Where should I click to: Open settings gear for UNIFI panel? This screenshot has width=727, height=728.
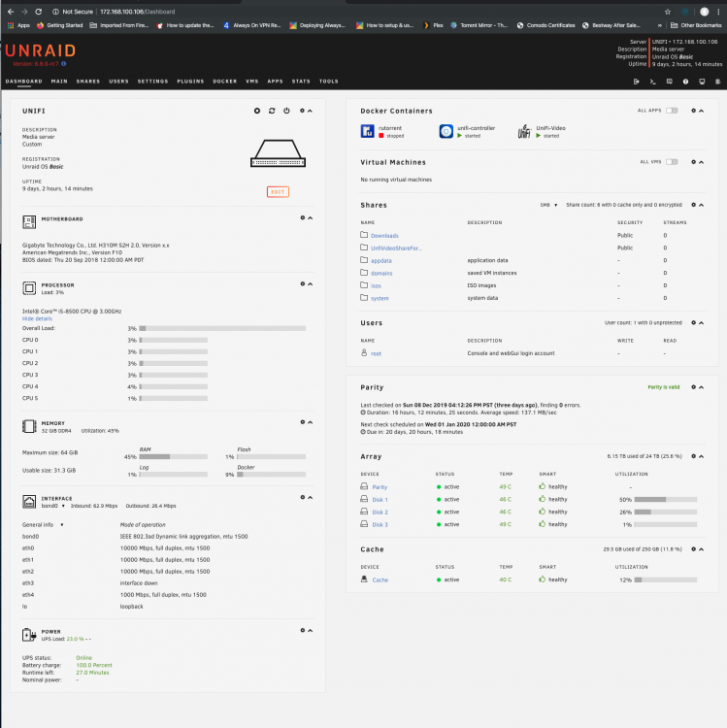click(x=302, y=111)
